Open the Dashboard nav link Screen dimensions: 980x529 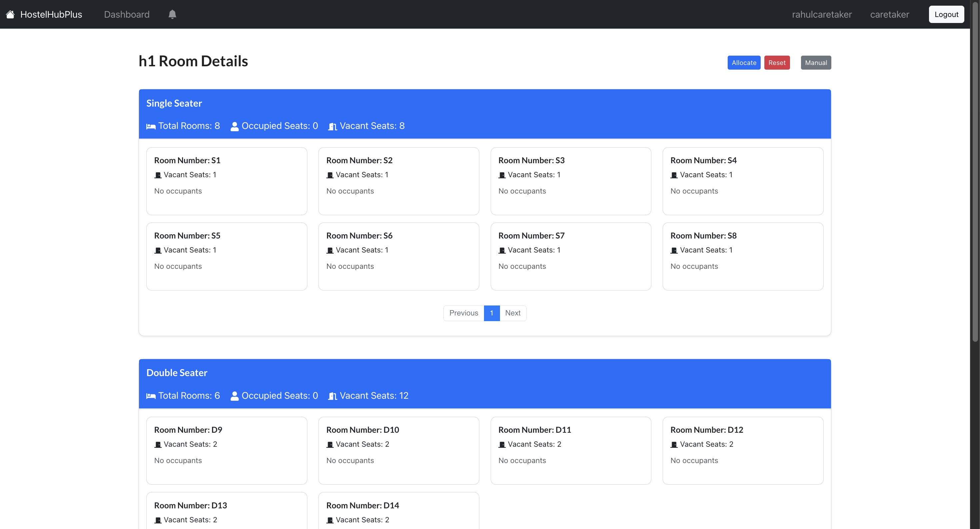coord(127,14)
